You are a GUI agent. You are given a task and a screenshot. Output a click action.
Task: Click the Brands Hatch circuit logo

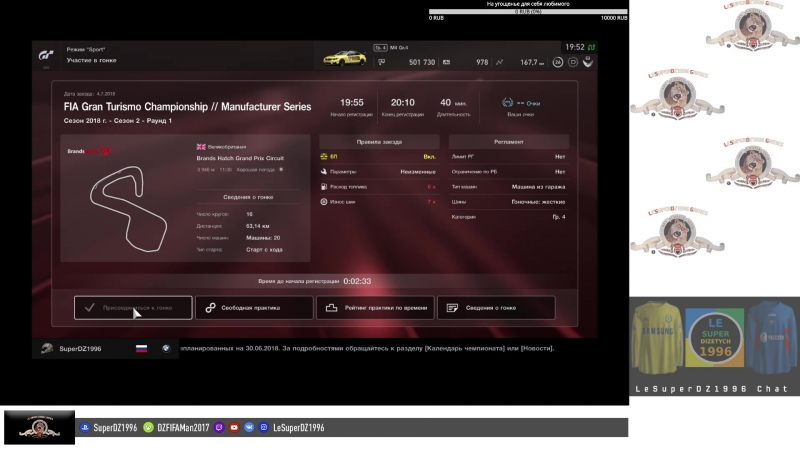click(90, 151)
